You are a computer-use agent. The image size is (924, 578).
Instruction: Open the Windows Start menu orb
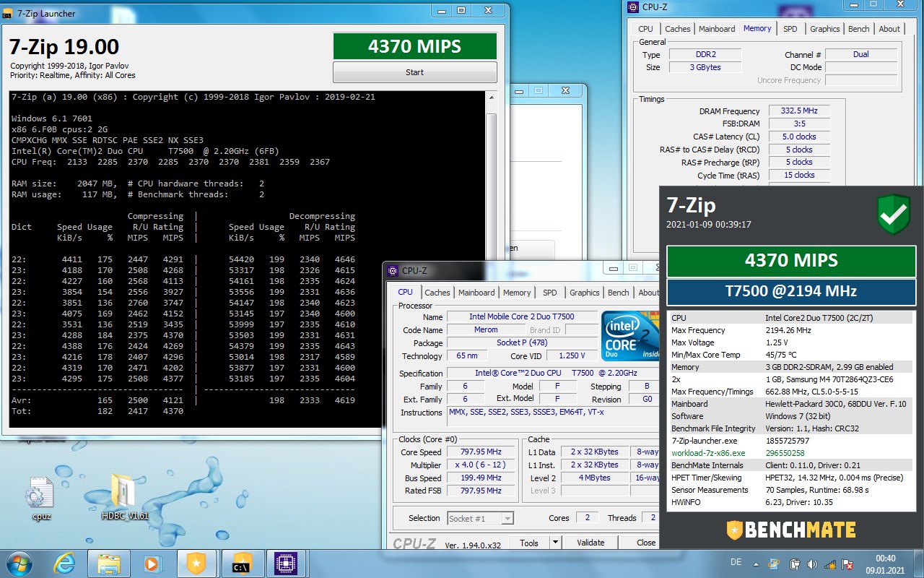click(19, 563)
